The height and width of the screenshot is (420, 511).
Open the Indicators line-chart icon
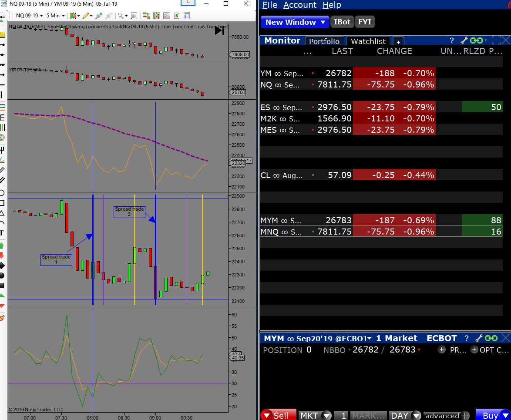click(x=167, y=16)
